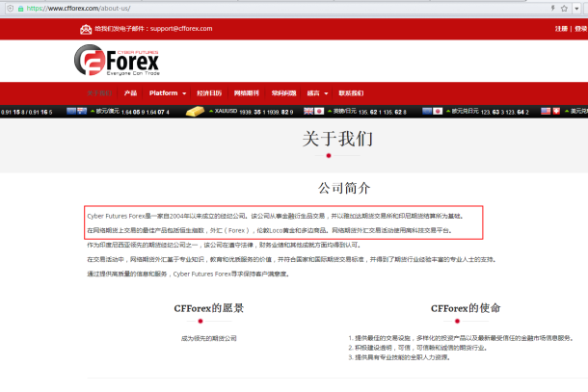Open the 产品 navigation item
This screenshot has width=588, height=392.
(x=130, y=92)
